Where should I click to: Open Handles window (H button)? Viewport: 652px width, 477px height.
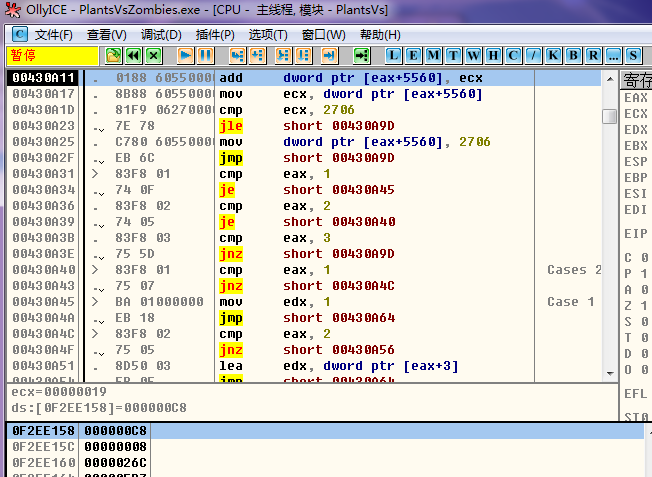point(493,55)
